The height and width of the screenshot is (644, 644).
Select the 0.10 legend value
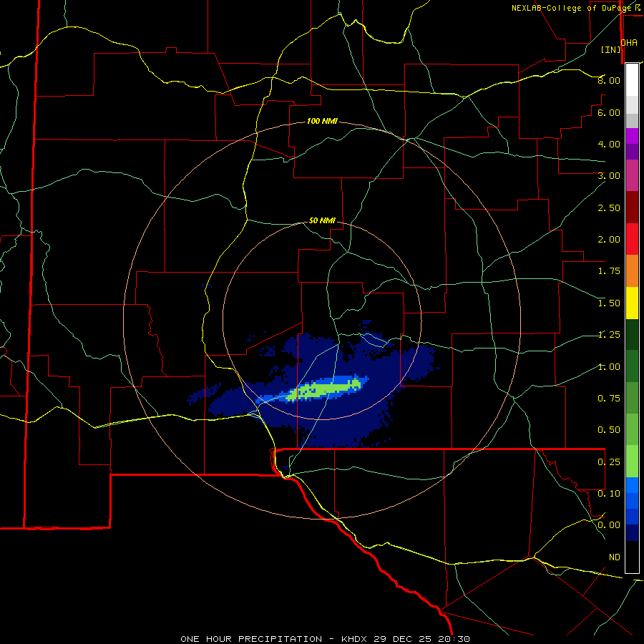click(x=609, y=494)
